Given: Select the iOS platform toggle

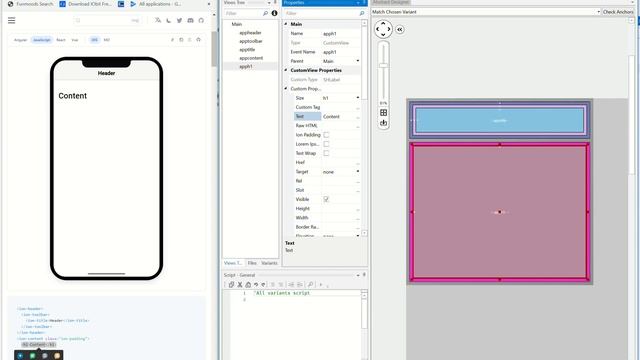Looking at the screenshot, I should pyautogui.click(x=95, y=40).
